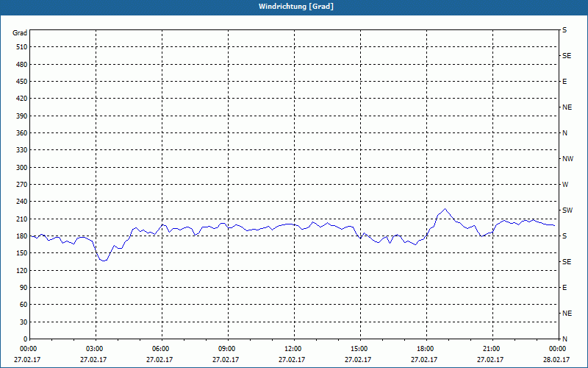The width and height of the screenshot is (588, 368).
Task: Click the 90 degree axis label
Action: point(24,288)
